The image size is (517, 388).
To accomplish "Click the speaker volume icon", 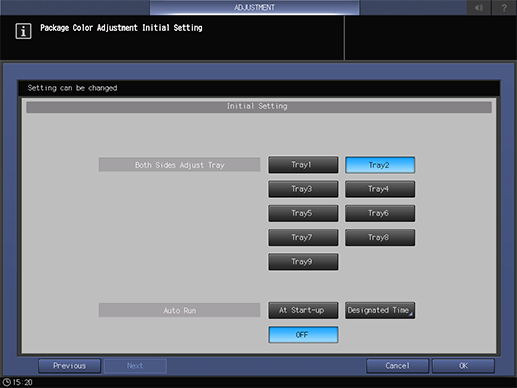I will tap(479, 7).
